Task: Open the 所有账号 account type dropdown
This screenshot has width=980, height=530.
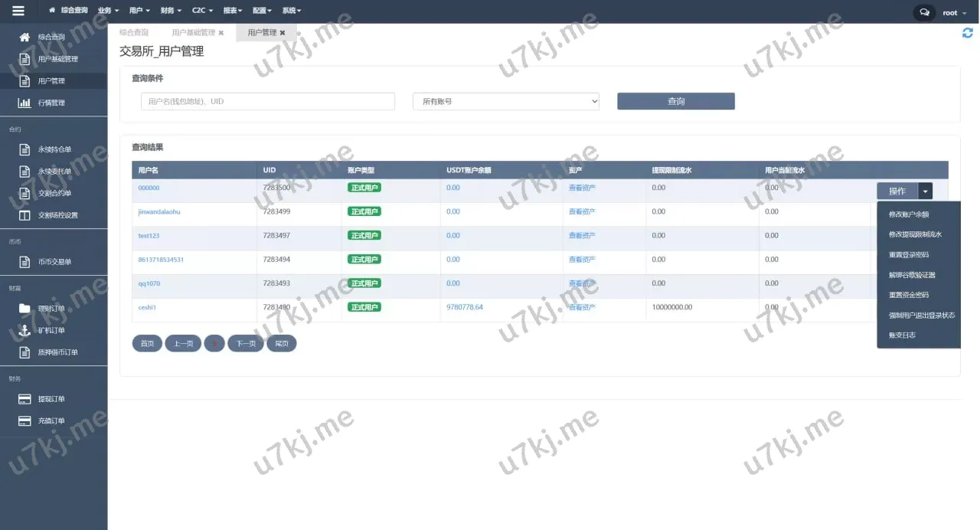Action: point(505,101)
